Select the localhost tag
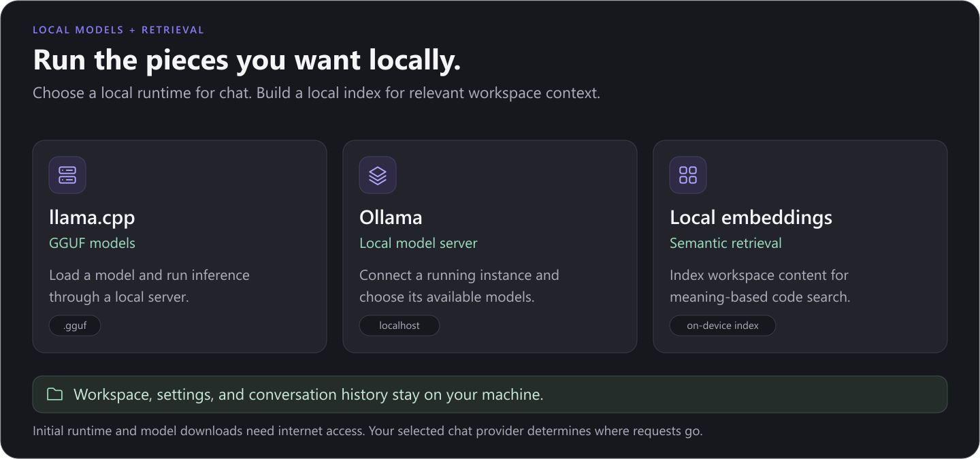Viewport: 980px width, 459px height. (x=399, y=326)
